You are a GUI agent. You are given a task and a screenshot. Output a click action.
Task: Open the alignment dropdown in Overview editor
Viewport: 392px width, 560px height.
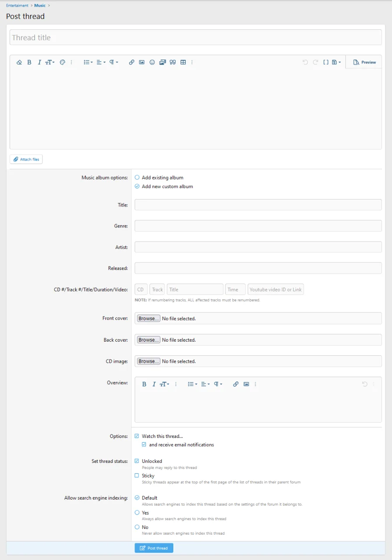click(x=205, y=384)
